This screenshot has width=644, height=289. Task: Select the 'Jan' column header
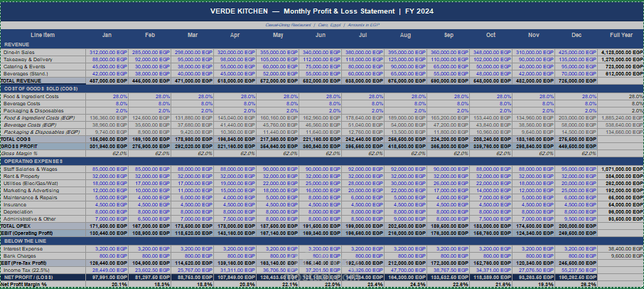coord(107,36)
